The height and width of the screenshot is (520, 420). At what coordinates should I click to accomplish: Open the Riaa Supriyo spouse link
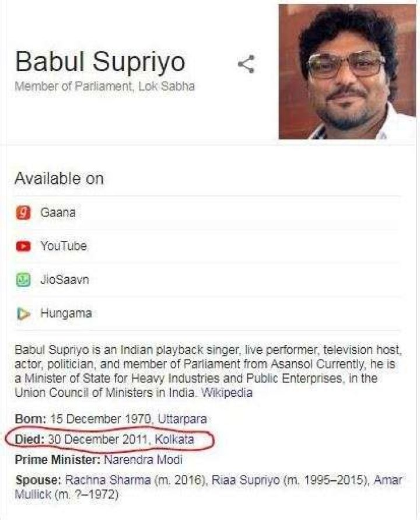coord(246,480)
